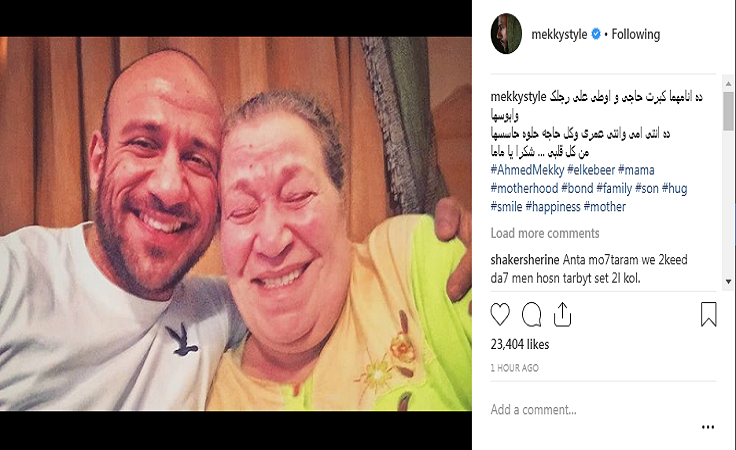Click the scrollbar down arrow in comments
736x450 pixels.
point(728,282)
